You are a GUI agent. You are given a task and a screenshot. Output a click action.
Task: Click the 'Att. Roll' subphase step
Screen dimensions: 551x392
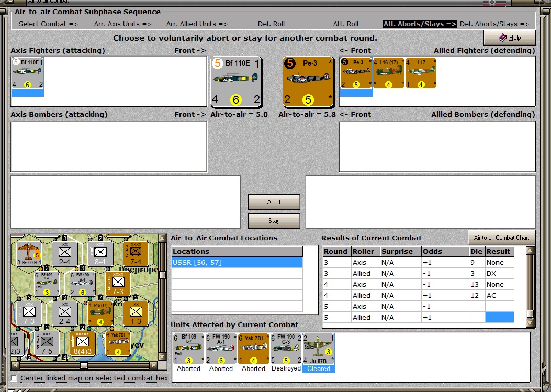(346, 24)
